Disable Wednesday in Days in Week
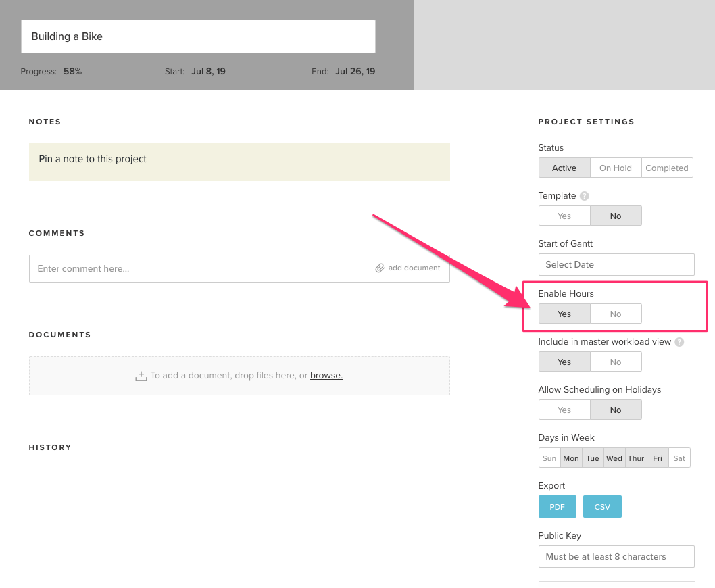This screenshot has width=715, height=588. pyautogui.click(x=614, y=458)
